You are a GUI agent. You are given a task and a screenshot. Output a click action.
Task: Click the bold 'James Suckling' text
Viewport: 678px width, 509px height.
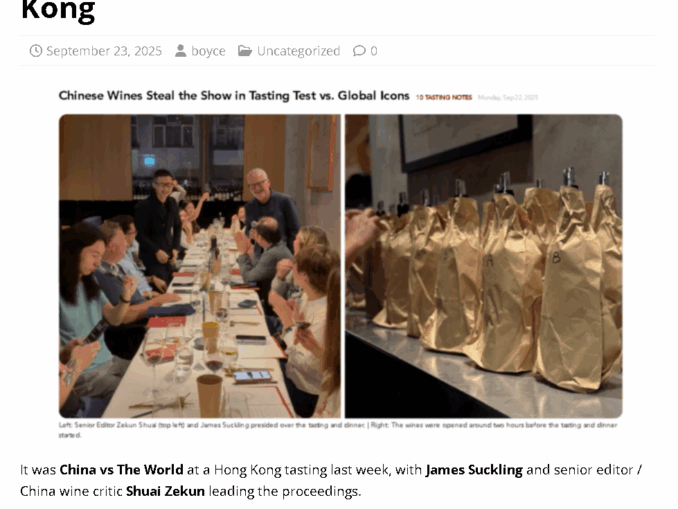point(474,470)
